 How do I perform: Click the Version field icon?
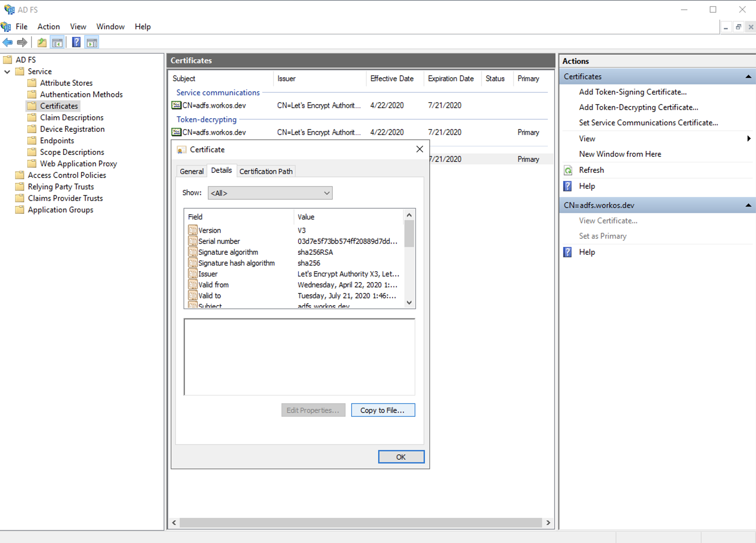pyautogui.click(x=193, y=230)
